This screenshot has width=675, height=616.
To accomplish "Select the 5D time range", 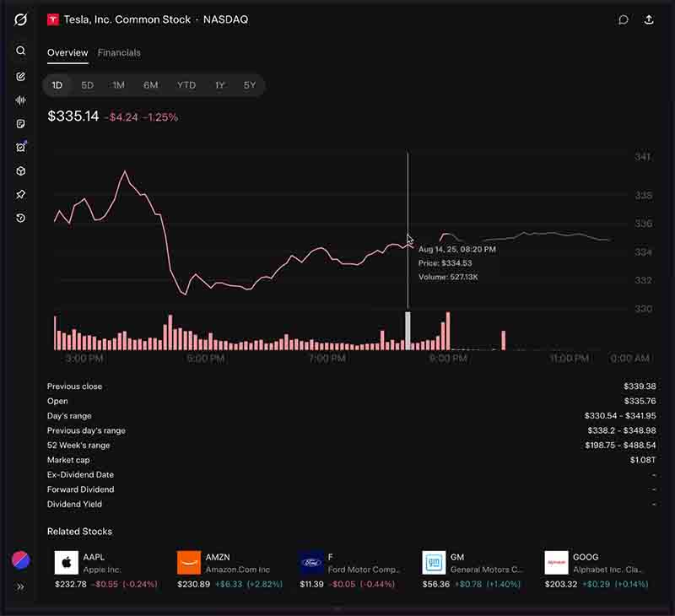I will pos(88,85).
